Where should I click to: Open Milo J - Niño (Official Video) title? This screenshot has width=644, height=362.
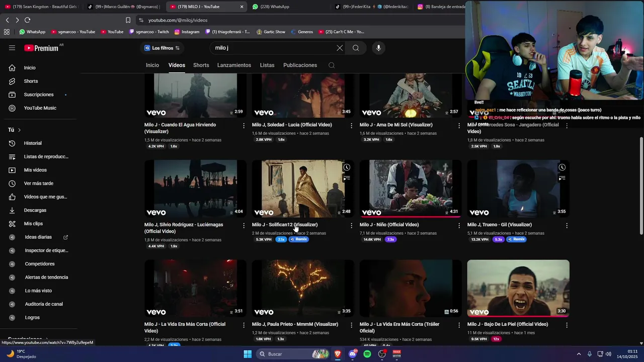point(389,225)
